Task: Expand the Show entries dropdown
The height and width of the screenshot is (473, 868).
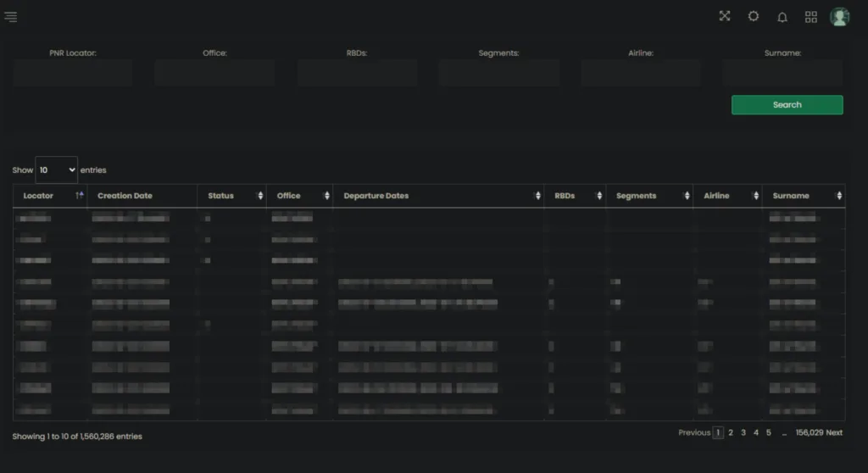Action: [56, 170]
